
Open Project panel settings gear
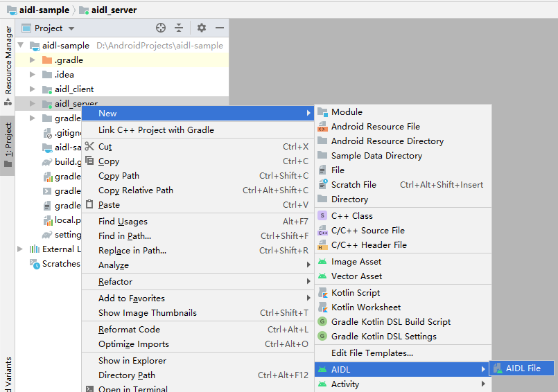click(x=202, y=28)
